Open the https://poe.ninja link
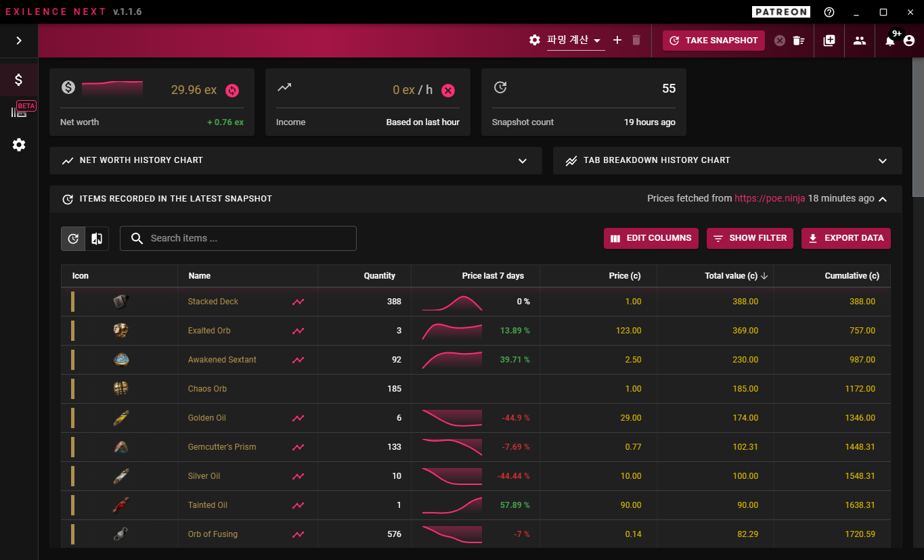 [x=770, y=199]
